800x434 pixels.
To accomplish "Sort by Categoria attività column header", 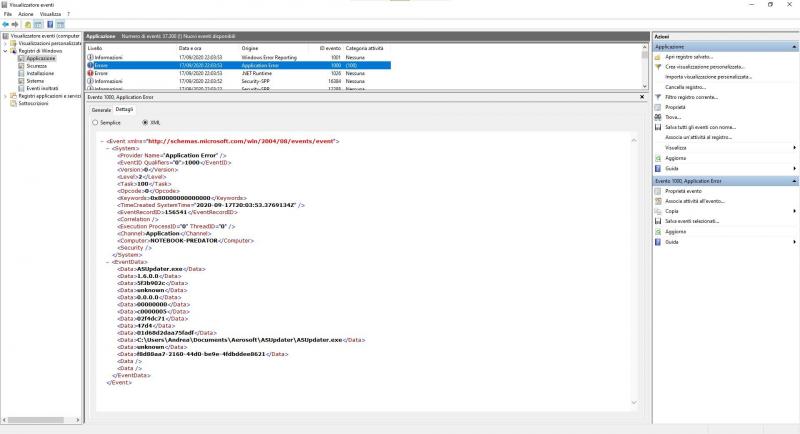I will (367, 48).
